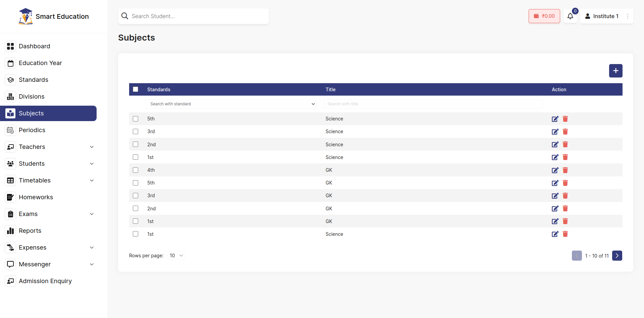Click the Periodics calendar-clock icon
Image resolution: width=644 pixels, height=318 pixels.
[10, 130]
